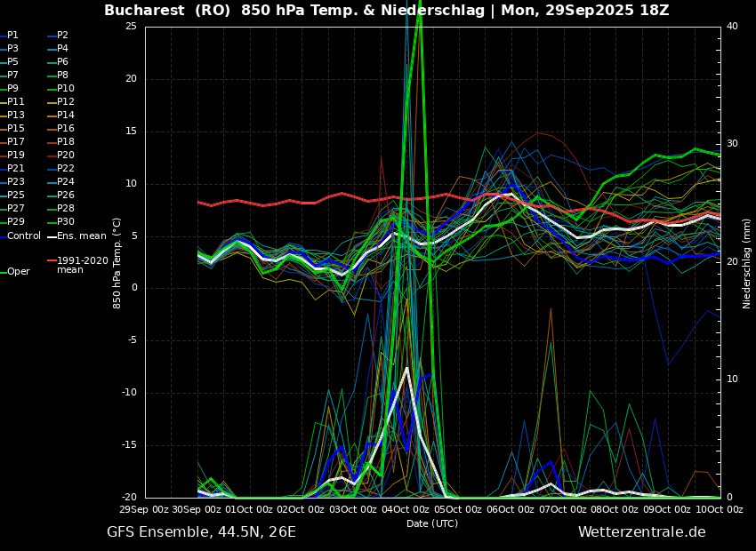The height and width of the screenshot is (551, 756).
Task: Select the 07Oct 00z date tick label
Action: 563,509
